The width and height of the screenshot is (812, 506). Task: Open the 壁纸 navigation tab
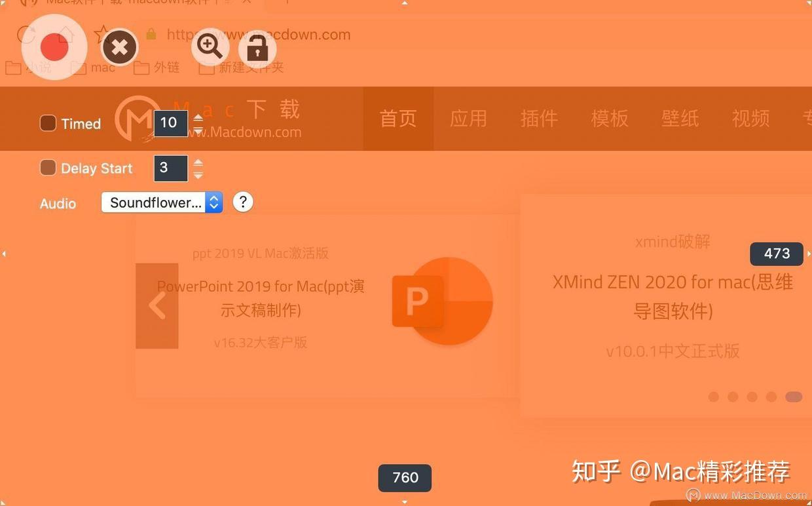coord(680,119)
